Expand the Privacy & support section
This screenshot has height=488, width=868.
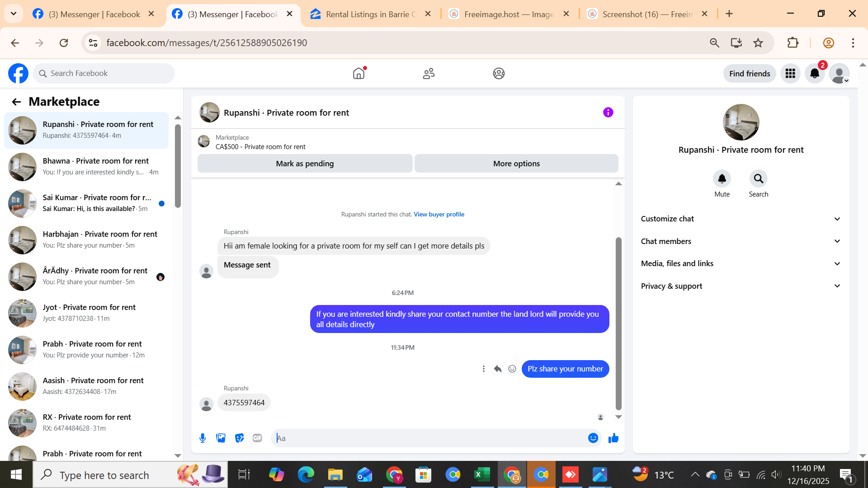click(741, 286)
